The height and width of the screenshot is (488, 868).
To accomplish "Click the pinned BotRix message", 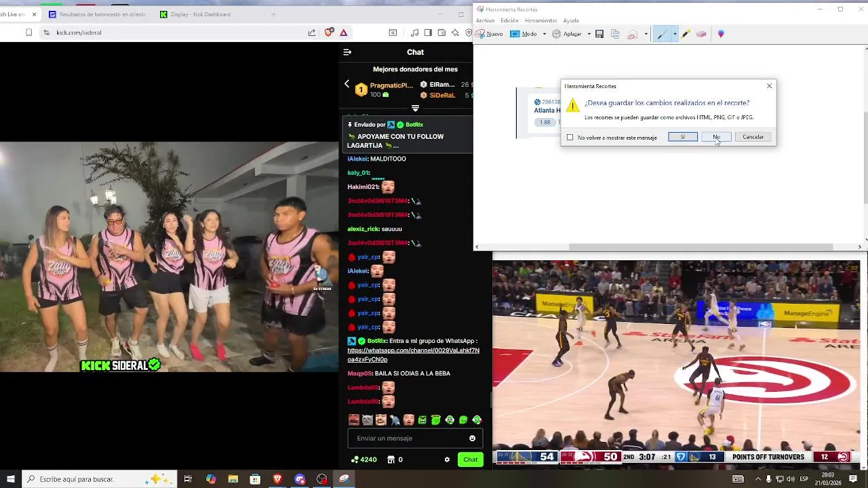I will pos(407,136).
